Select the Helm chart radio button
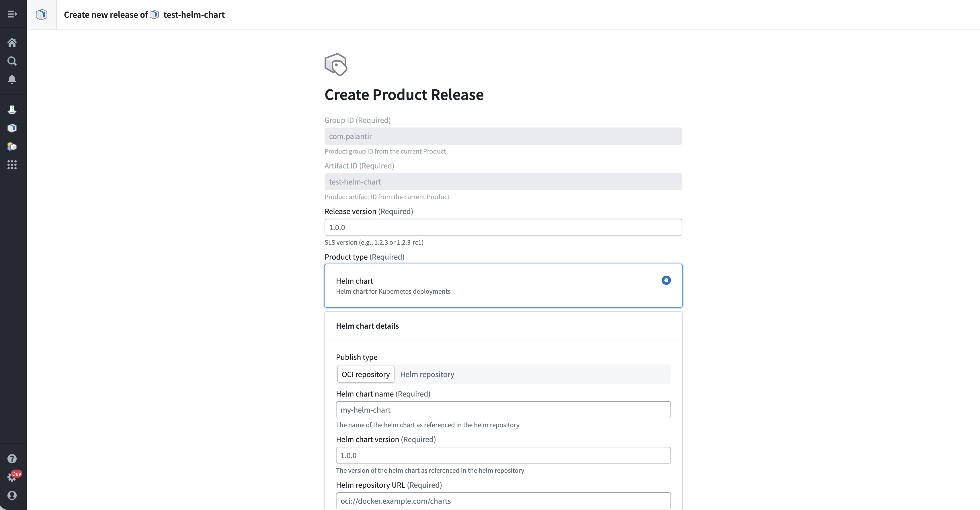 pos(666,280)
